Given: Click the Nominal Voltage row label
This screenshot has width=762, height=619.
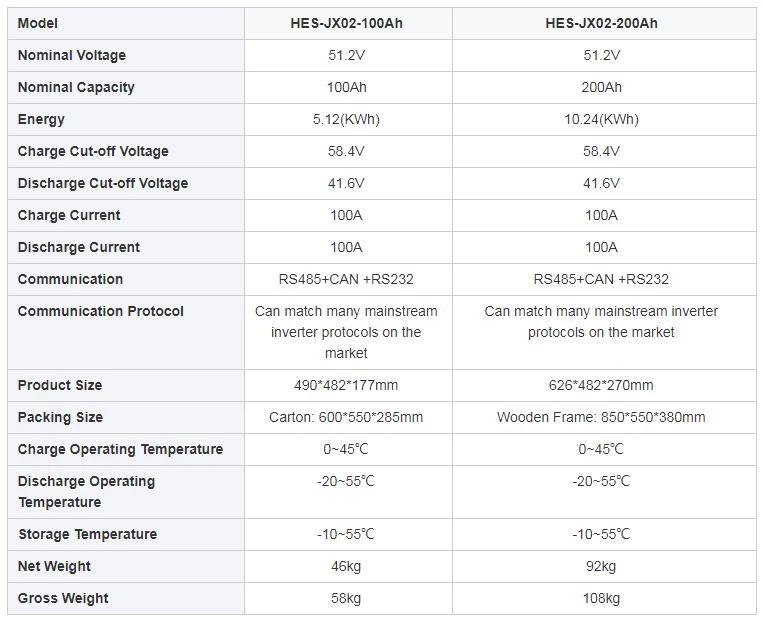Looking at the screenshot, I should tap(72, 55).
